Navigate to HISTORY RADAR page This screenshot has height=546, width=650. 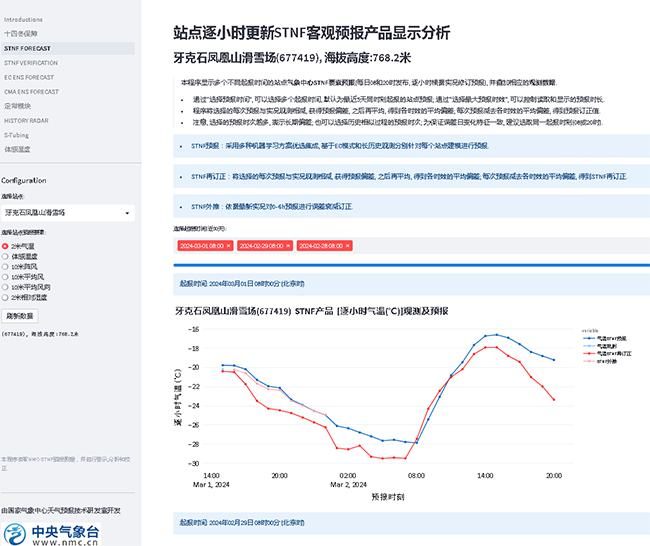(25, 120)
